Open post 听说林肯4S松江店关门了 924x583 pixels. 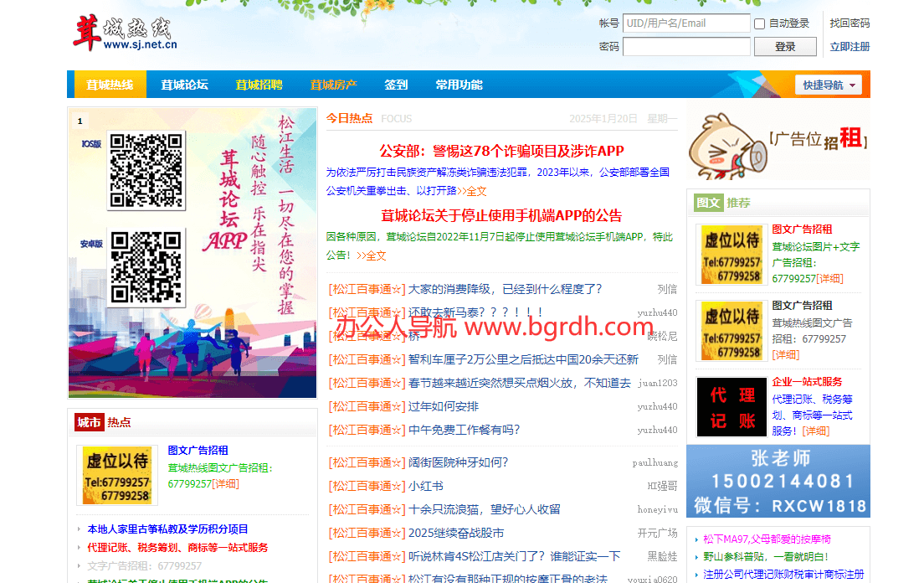[515, 556]
